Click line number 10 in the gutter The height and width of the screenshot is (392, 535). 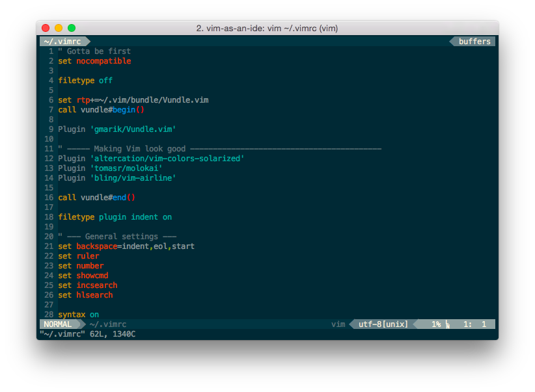point(49,139)
